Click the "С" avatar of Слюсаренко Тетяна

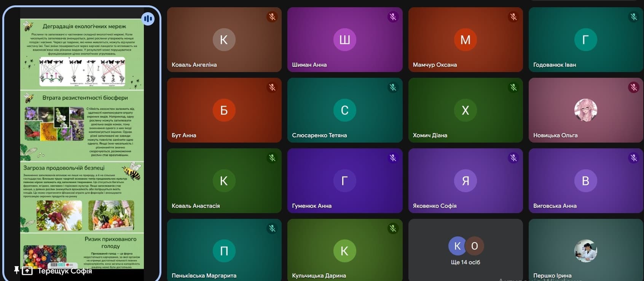click(x=345, y=110)
